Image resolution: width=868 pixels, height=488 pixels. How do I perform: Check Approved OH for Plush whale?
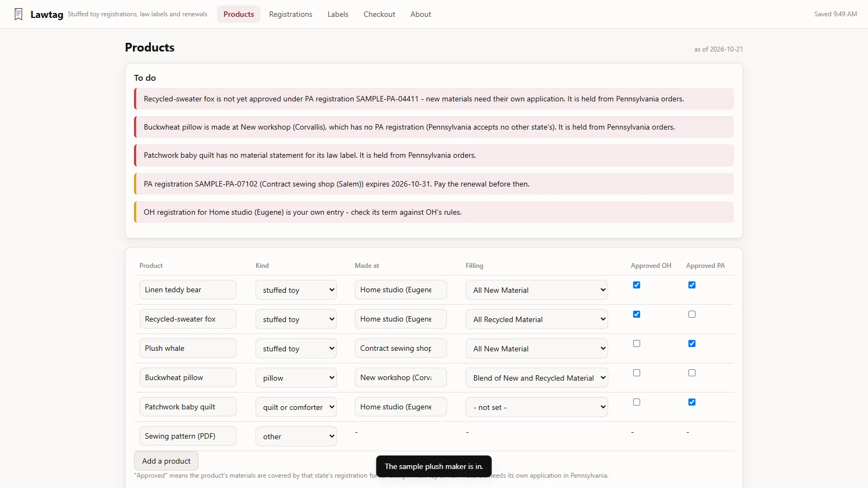click(x=636, y=344)
